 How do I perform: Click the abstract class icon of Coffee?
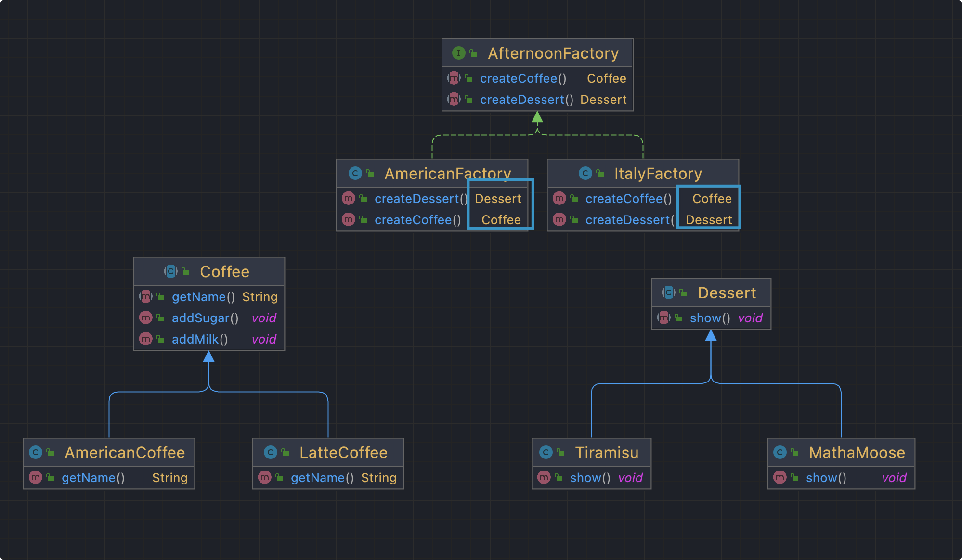(170, 271)
